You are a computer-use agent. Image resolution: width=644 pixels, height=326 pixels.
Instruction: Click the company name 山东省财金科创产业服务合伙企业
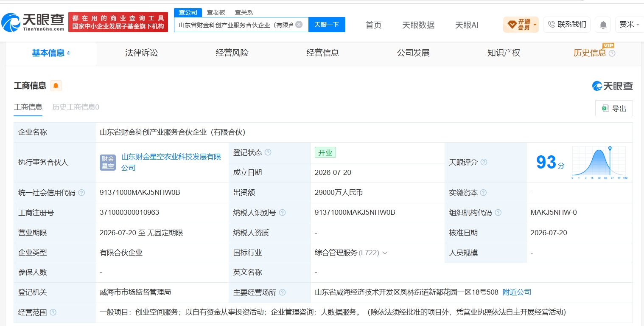point(173,132)
